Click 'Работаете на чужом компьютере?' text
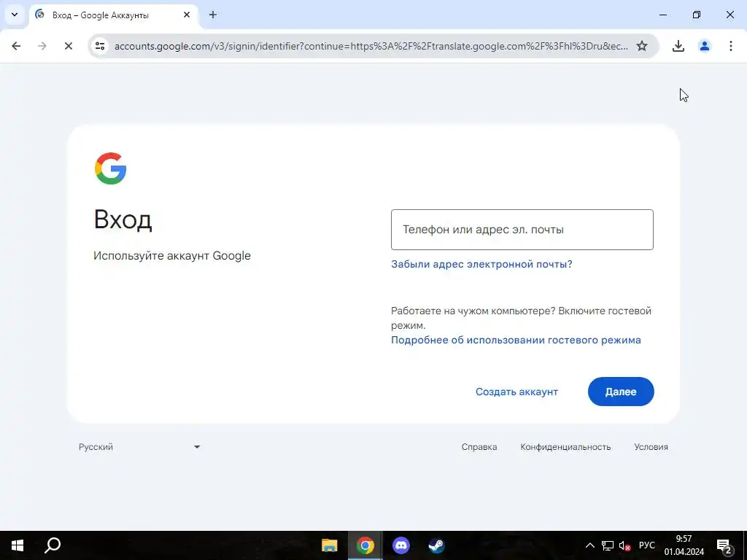Viewport: 747px width, 560px height. [473, 311]
